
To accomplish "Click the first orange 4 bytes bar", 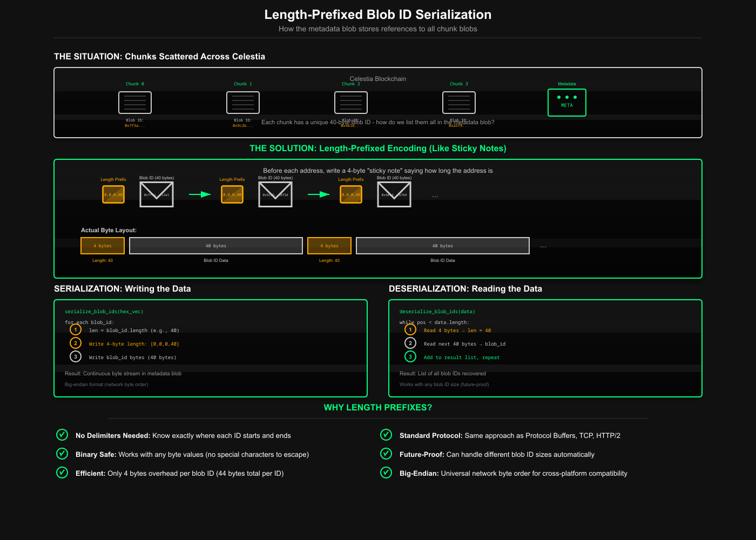I will coord(103,246).
